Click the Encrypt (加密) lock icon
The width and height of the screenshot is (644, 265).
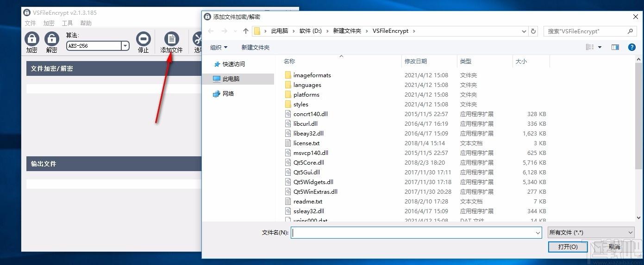31,39
